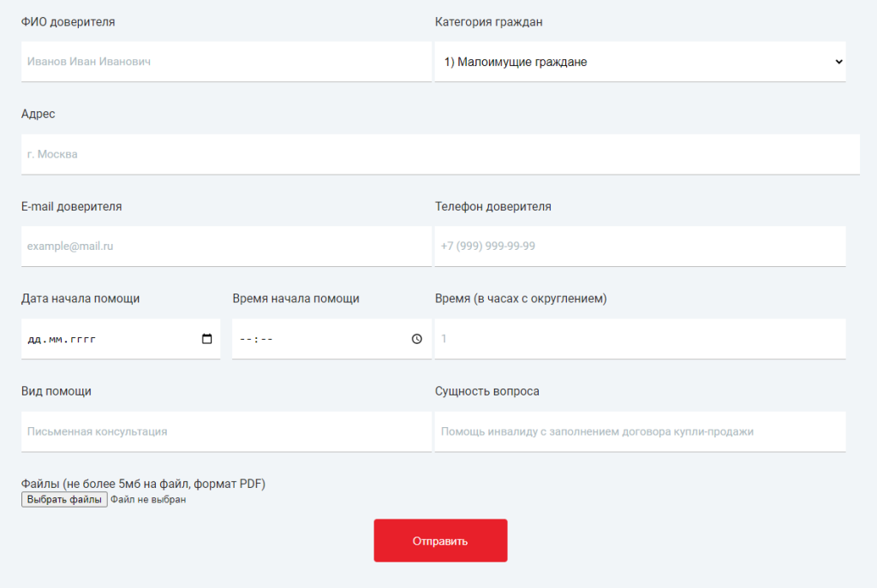The width and height of the screenshot is (877, 588).
Task: Select the month (мм) segment of date
Action: [x=56, y=340]
